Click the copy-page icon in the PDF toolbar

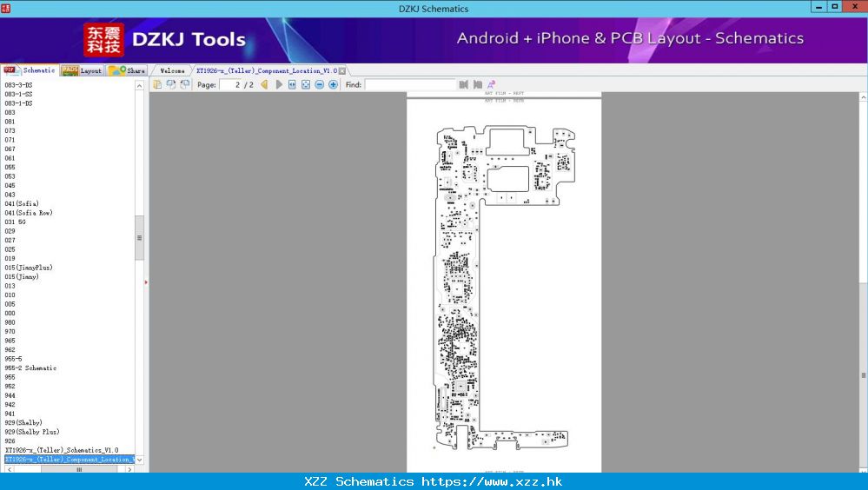[x=158, y=85]
